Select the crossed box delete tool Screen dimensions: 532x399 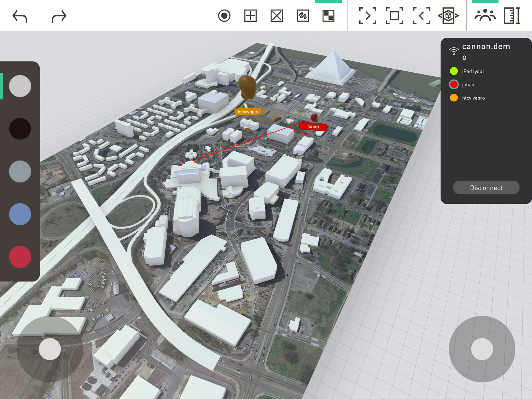tap(277, 16)
